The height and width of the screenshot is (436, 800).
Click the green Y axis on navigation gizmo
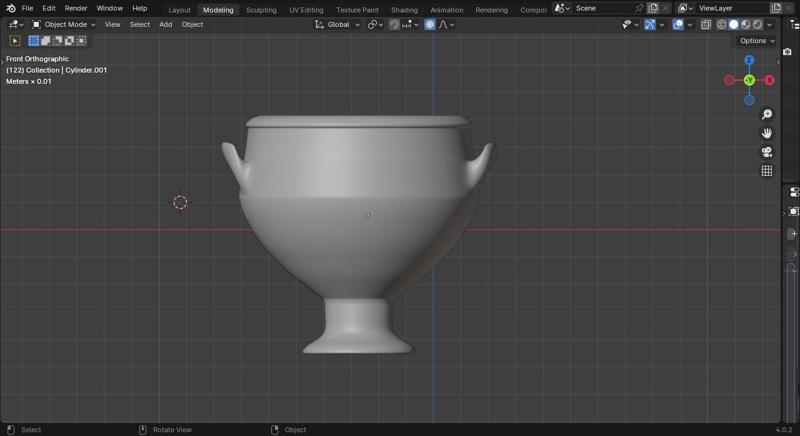[749, 80]
